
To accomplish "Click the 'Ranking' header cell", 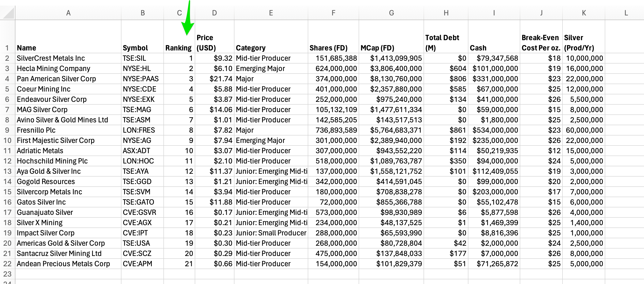I will pyautogui.click(x=179, y=36).
